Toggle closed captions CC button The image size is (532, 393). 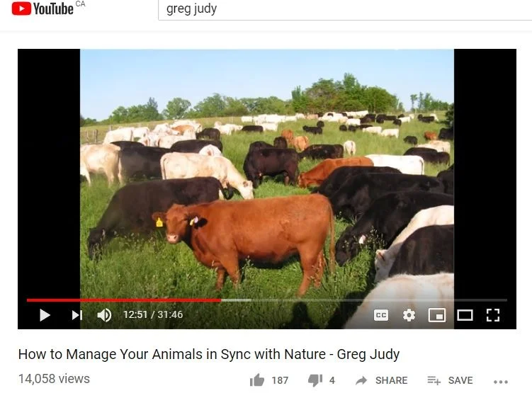pyautogui.click(x=380, y=315)
